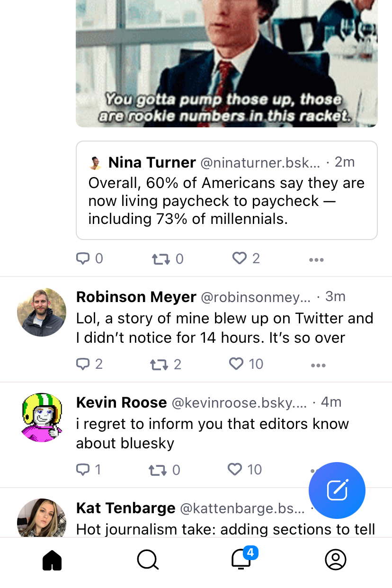Open more options on Nina Turner's post
The image size is (392, 588).
click(316, 258)
